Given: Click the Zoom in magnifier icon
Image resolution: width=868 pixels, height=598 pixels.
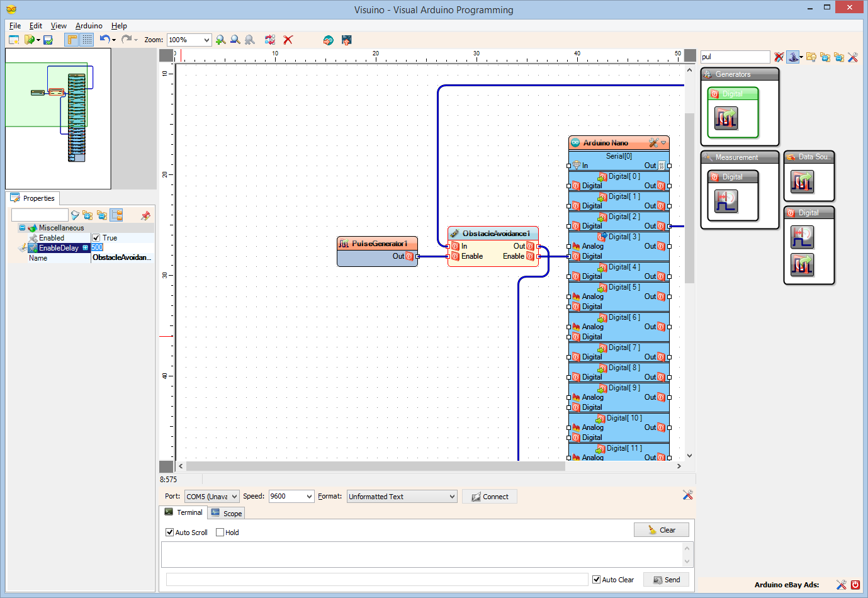Looking at the screenshot, I should pyautogui.click(x=221, y=40).
